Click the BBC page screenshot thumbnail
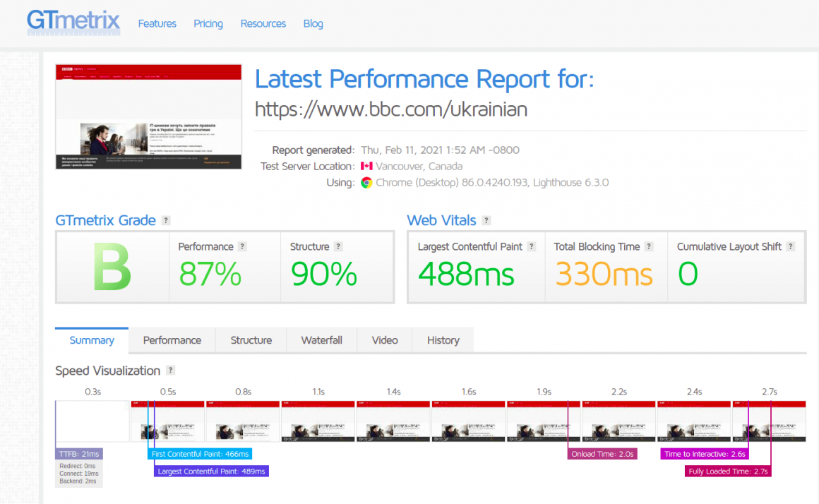 coord(149,116)
